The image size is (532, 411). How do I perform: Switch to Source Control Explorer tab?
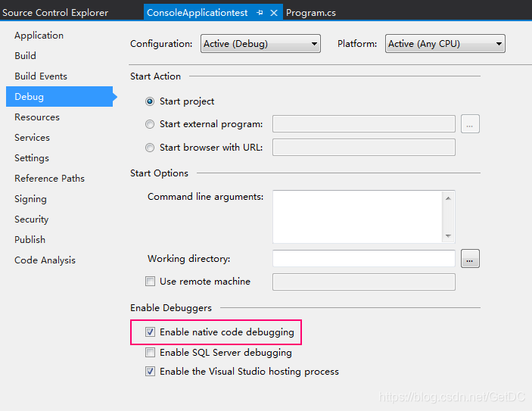[x=55, y=13]
